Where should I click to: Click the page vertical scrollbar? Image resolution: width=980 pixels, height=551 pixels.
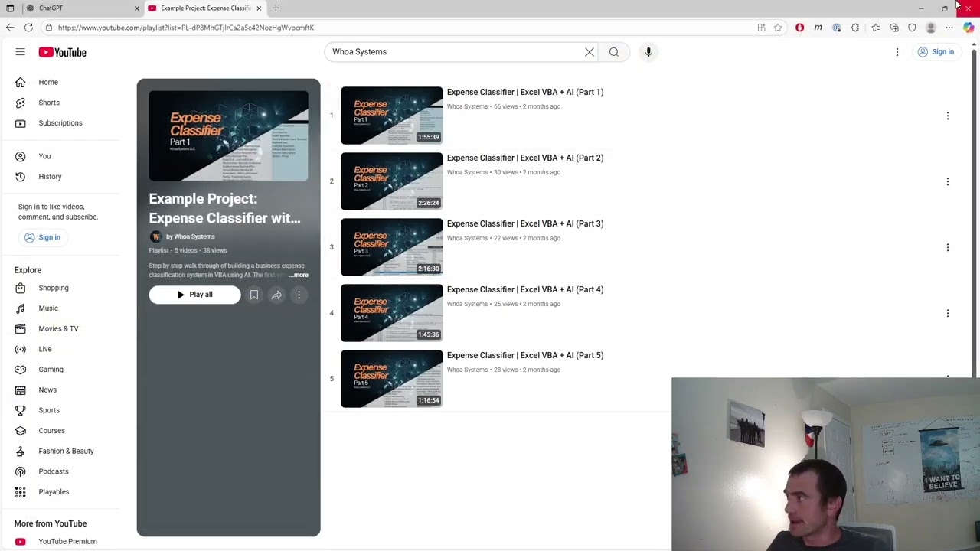tap(975, 214)
